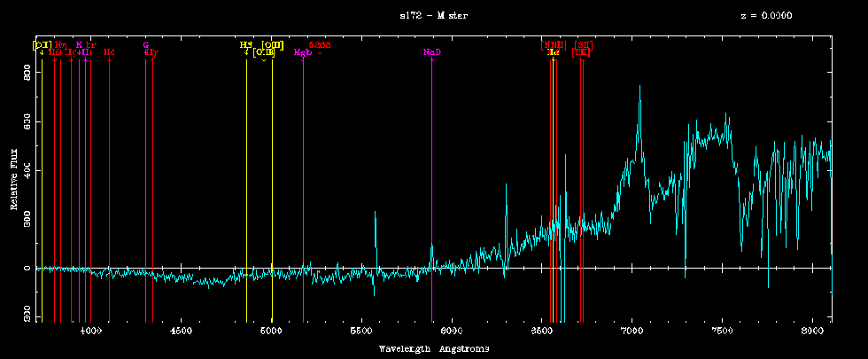The height and width of the screenshot is (359, 868).
Task: Select the NaD line marker label
Action: [x=431, y=52]
